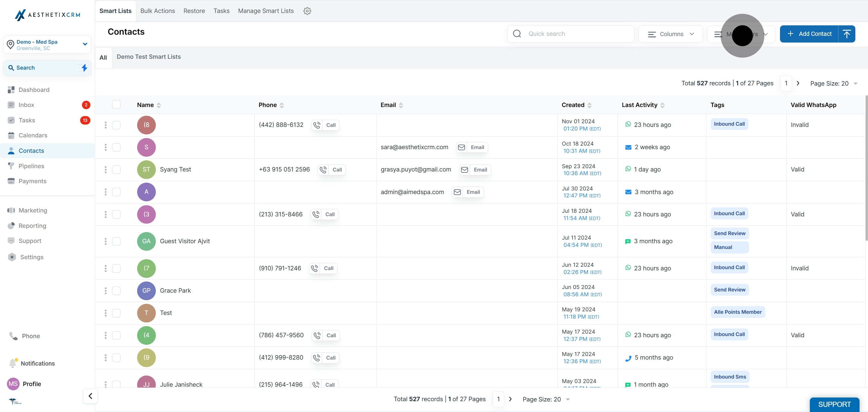Screen dimensions: 868x412
Task: Open the three-dot menu for Syang Test
Action: 105,170
